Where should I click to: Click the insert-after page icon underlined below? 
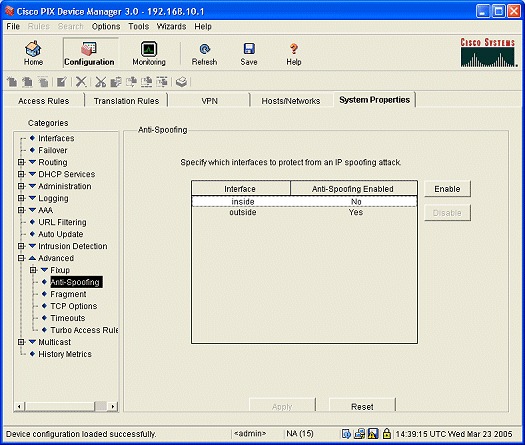pyautogui.click(x=27, y=82)
